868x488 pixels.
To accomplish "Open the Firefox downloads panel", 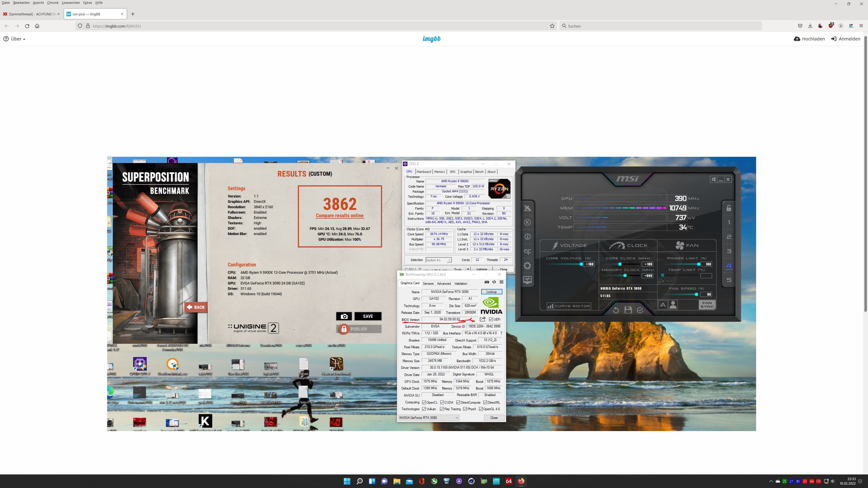I will coord(810,26).
